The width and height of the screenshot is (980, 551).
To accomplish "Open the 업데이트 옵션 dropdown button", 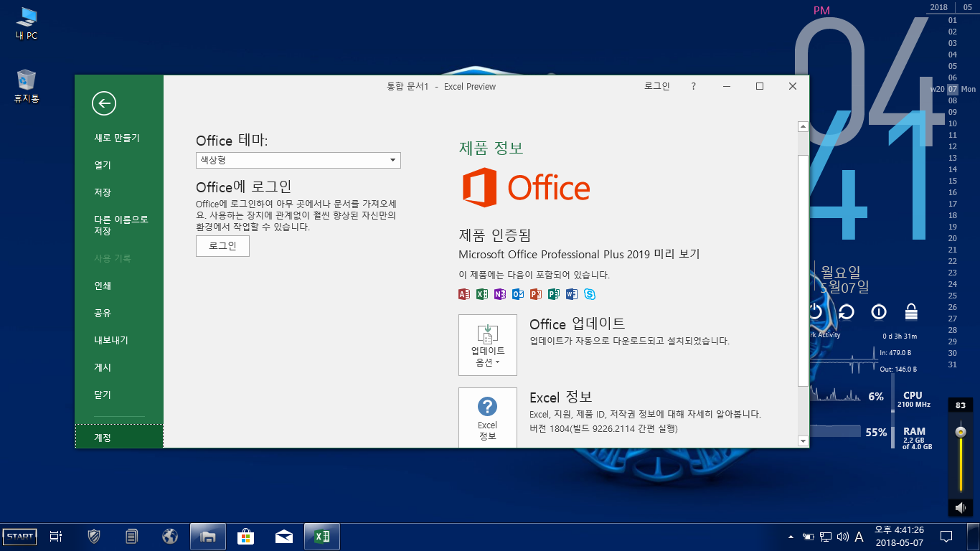I will (x=488, y=345).
